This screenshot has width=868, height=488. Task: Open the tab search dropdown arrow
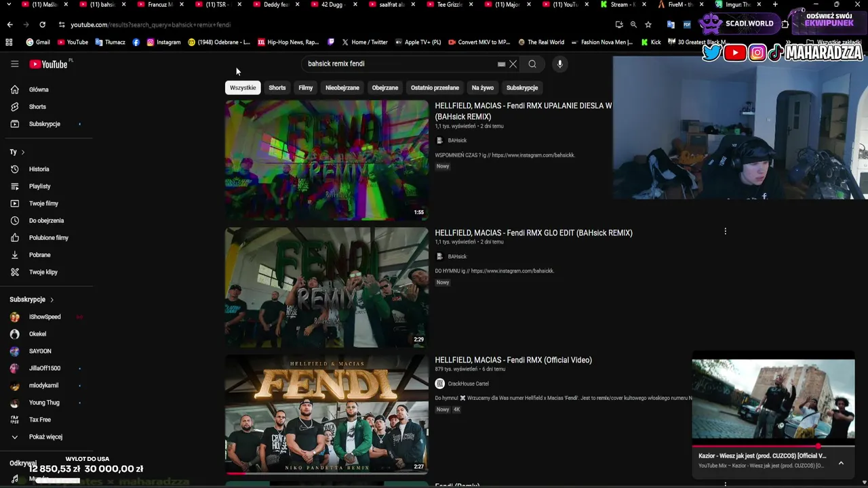(8, 4)
